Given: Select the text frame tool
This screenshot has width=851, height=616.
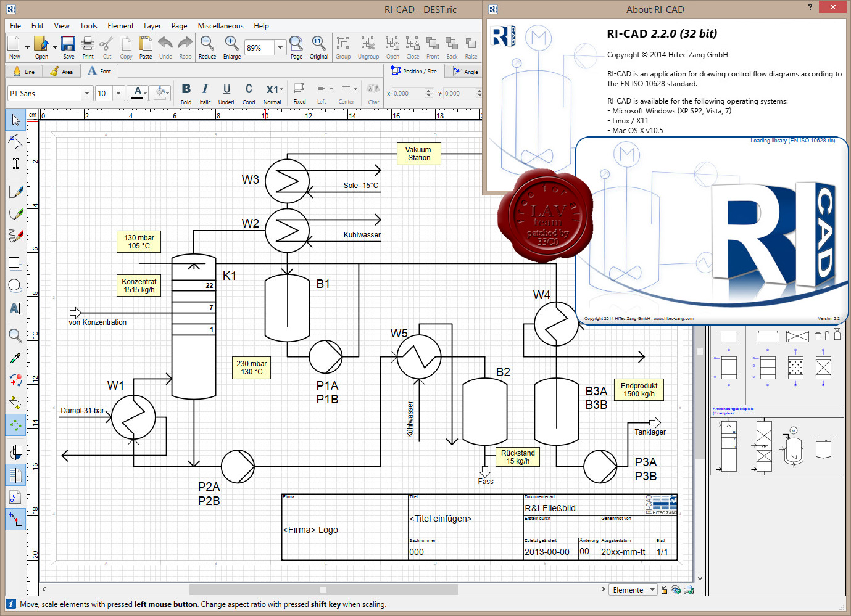Looking at the screenshot, I should tap(15, 308).
